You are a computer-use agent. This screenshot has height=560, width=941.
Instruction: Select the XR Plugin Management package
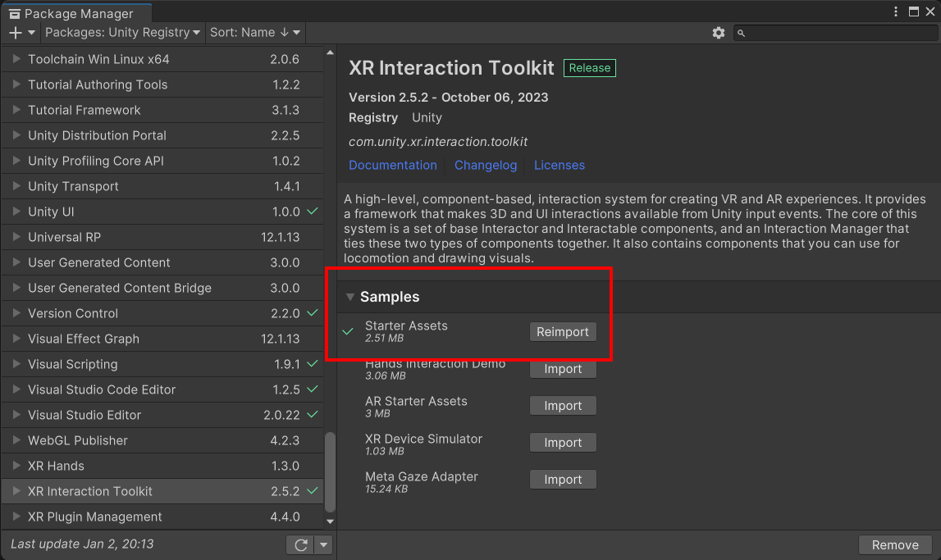(x=94, y=517)
